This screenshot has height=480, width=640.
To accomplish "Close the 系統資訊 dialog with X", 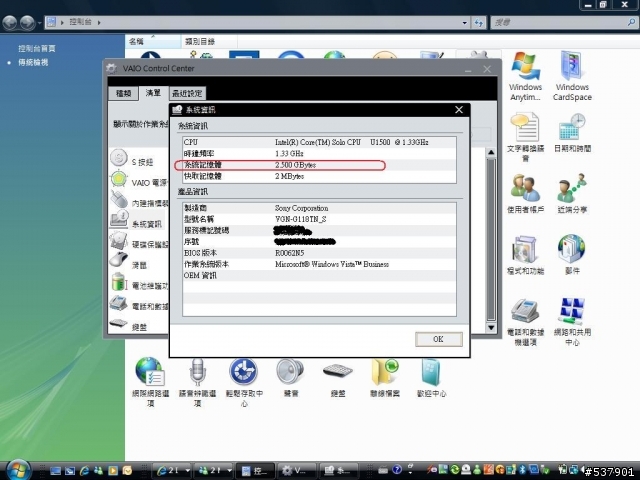I will pyautogui.click(x=459, y=110).
